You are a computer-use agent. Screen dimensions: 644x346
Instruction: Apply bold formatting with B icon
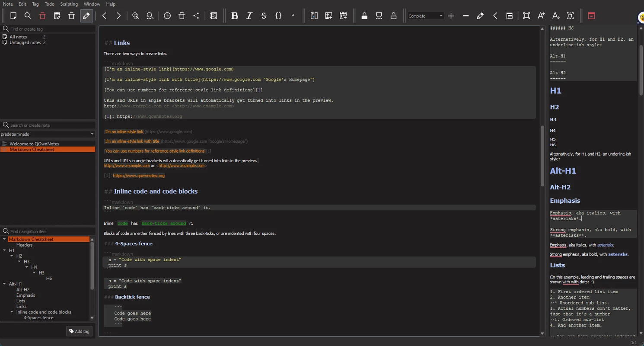click(235, 16)
